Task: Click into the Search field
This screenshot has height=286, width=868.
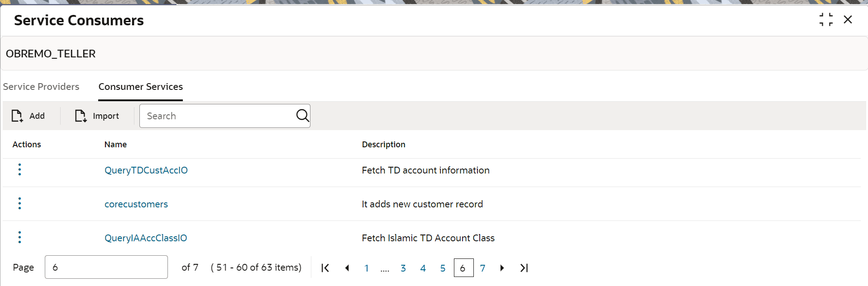Action: coord(217,116)
